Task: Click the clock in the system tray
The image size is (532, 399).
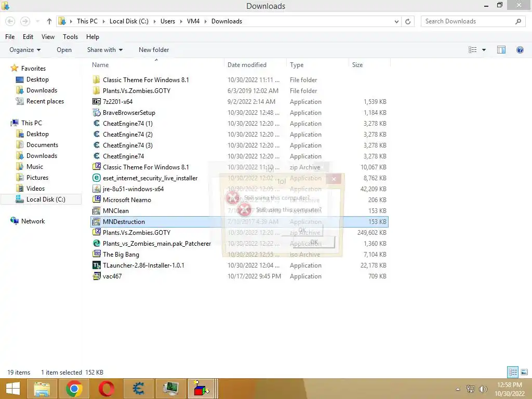Action: pyautogui.click(x=509, y=389)
